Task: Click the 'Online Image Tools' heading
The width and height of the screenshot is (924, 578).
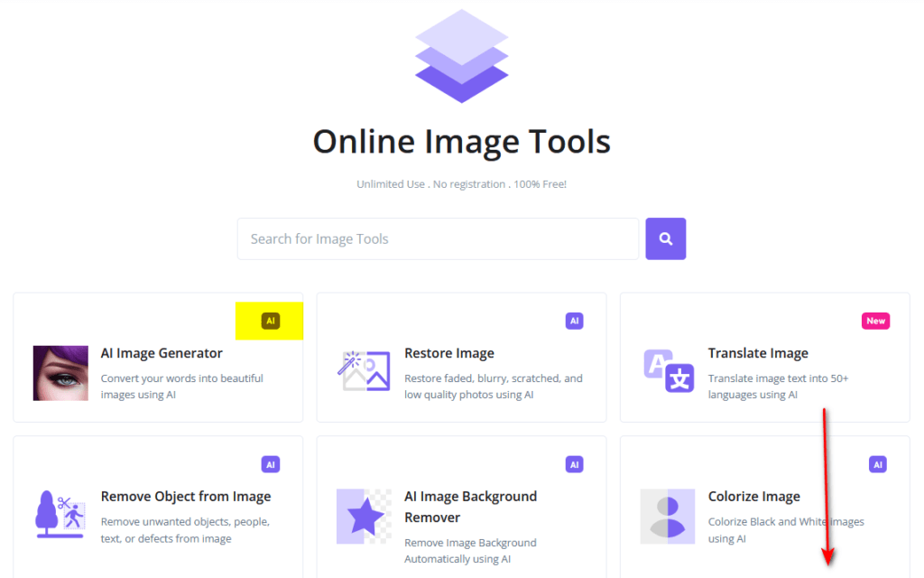Action: (461, 142)
